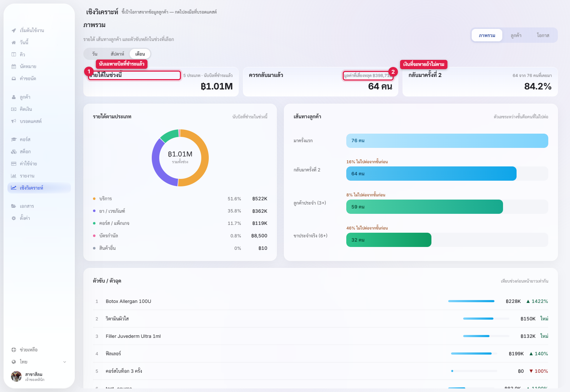Open the สาขาสีลม branch account menu

pos(39,376)
